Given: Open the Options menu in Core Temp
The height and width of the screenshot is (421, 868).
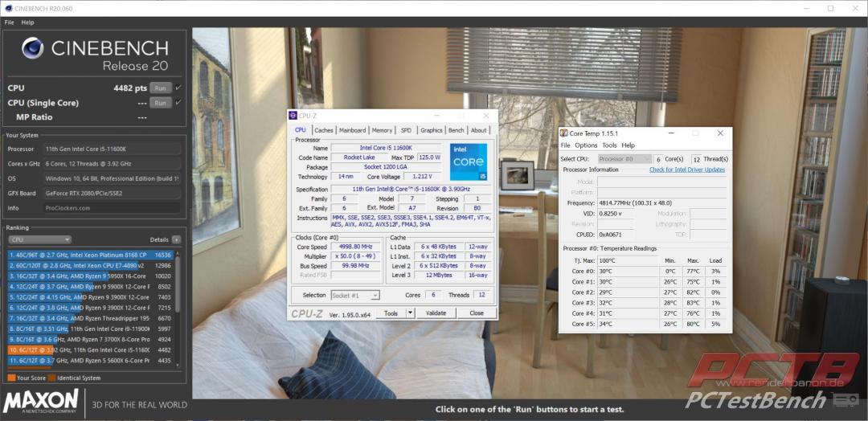Looking at the screenshot, I should (586, 145).
